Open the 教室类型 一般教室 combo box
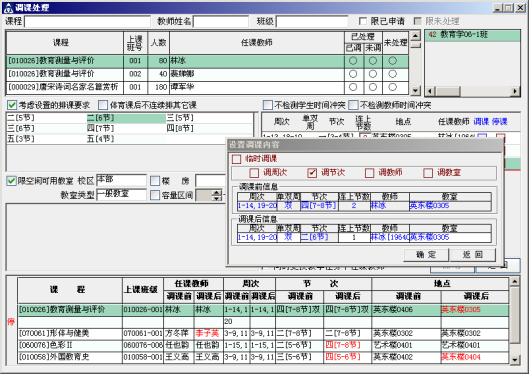 (121, 194)
